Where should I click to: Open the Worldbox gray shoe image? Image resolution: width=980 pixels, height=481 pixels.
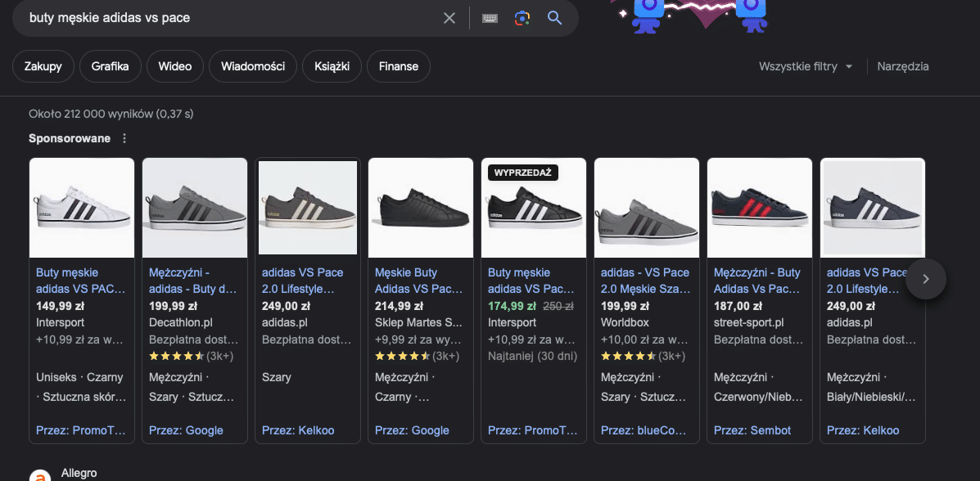[x=646, y=208]
